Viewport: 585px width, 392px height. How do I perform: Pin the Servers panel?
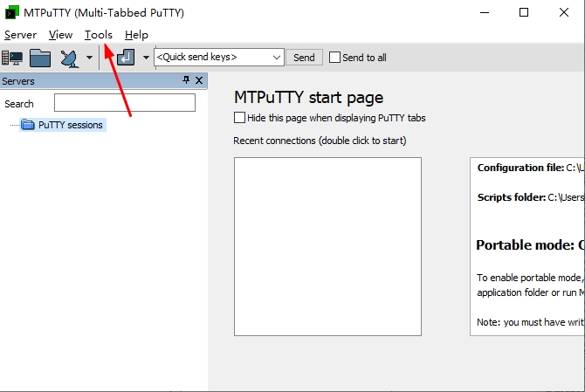point(185,80)
